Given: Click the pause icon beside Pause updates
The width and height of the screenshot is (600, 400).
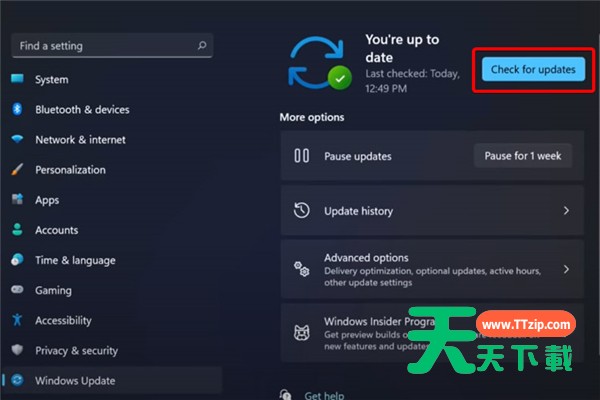Looking at the screenshot, I should pyautogui.click(x=302, y=156).
